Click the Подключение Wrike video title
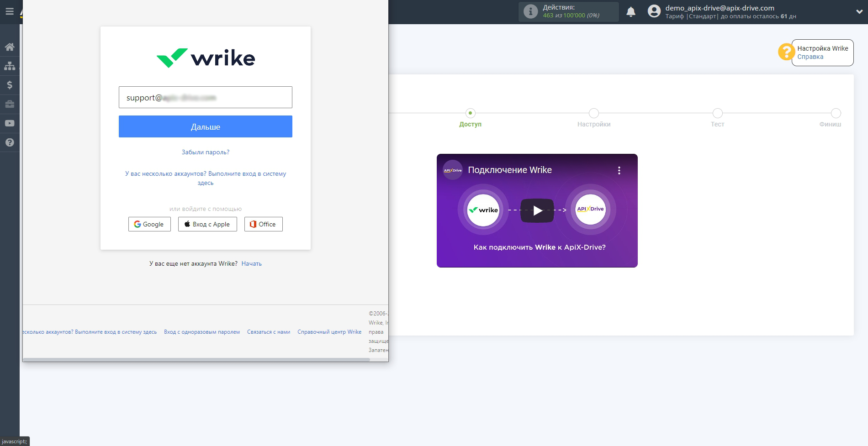This screenshot has width=868, height=446. tap(510, 170)
